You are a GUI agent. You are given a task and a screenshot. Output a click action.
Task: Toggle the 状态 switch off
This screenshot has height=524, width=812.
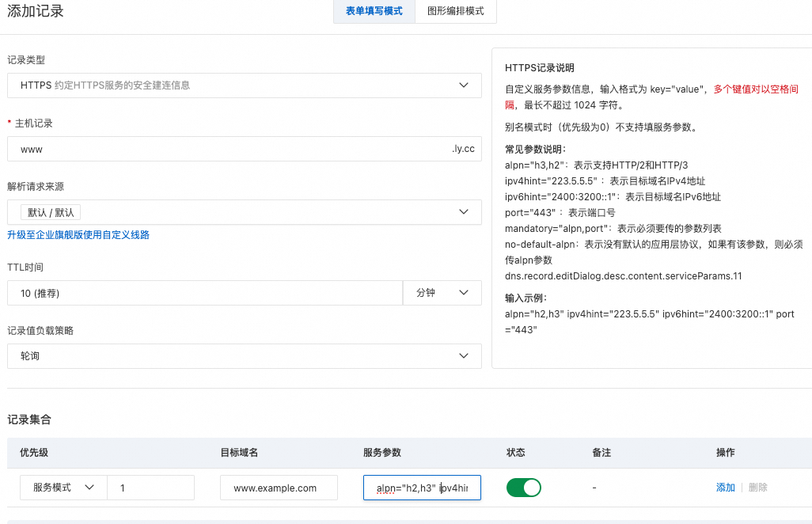click(524, 488)
